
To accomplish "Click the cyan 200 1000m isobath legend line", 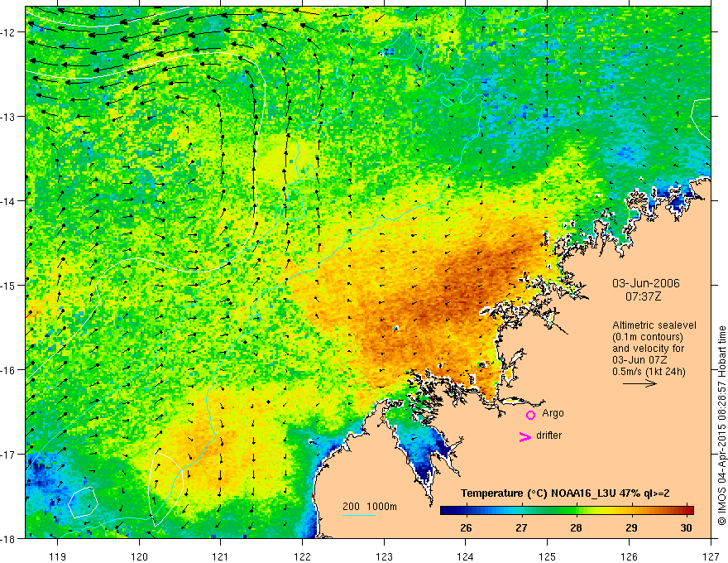I will (x=359, y=515).
